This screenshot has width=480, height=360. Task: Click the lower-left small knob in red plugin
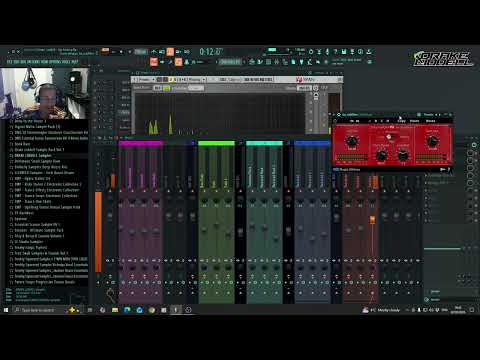point(381,155)
